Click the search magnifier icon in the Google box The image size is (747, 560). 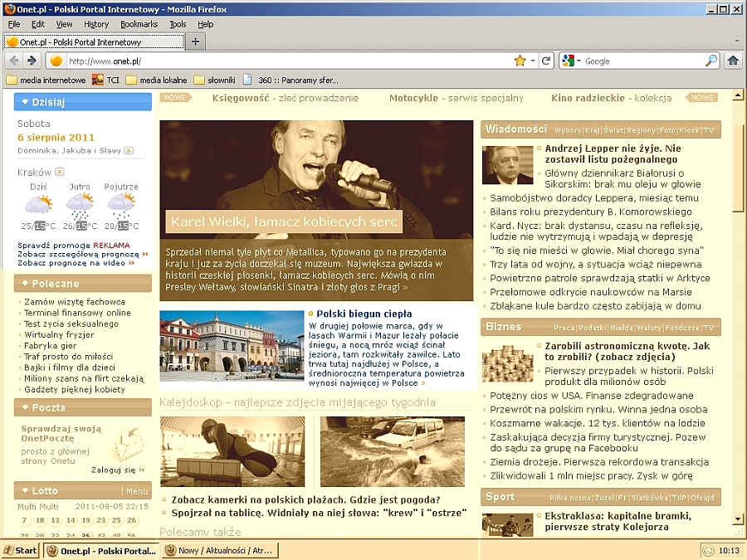(x=711, y=61)
